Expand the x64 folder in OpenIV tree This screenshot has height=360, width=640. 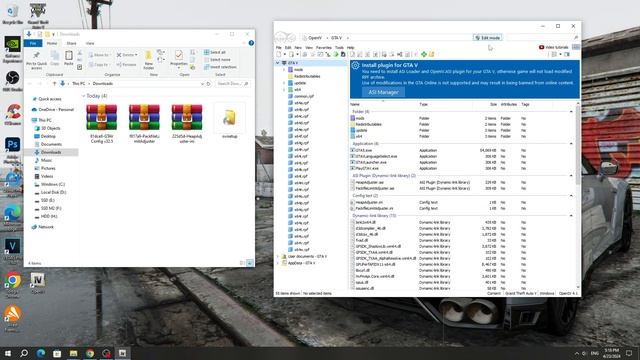click(284, 89)
